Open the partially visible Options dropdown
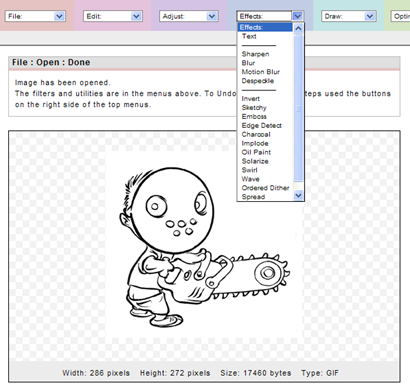 [x=400, y=16]
